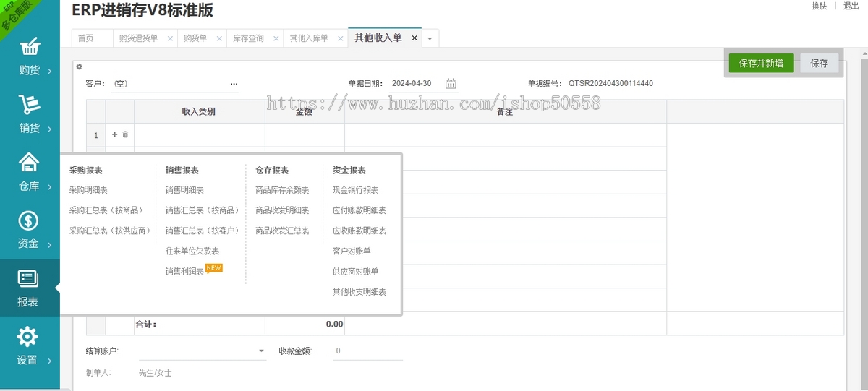868x391 pixels.
Task: Click the 保存 button
Action: pyautogui.click(x=820, y=63)
